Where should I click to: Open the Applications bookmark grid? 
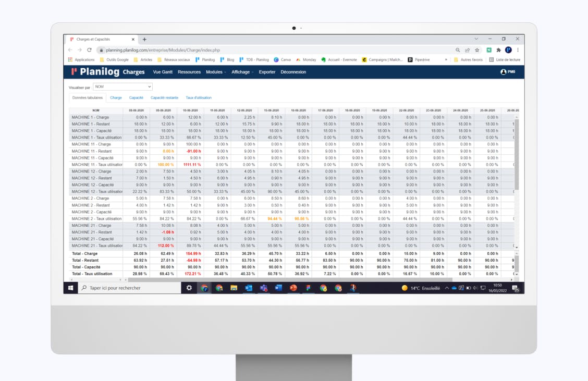click(81, 59)
